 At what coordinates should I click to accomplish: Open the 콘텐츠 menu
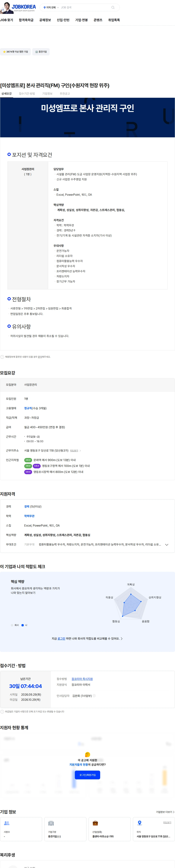tap(98, 20)
